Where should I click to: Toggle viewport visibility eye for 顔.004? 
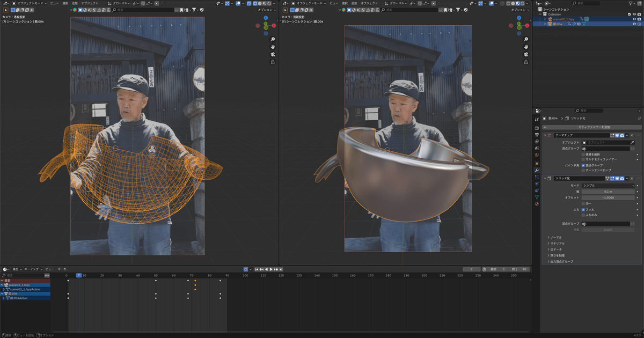(634, 24)
